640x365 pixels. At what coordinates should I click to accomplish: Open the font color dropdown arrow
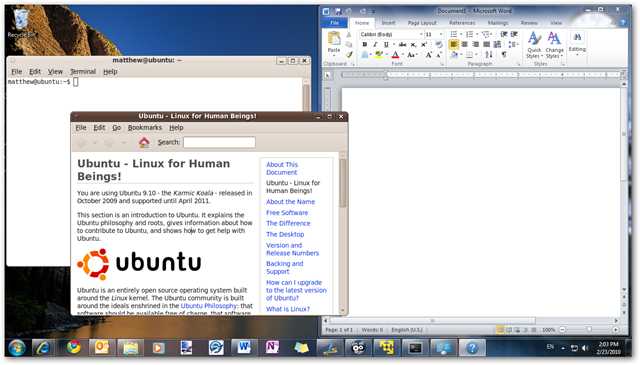402,55
